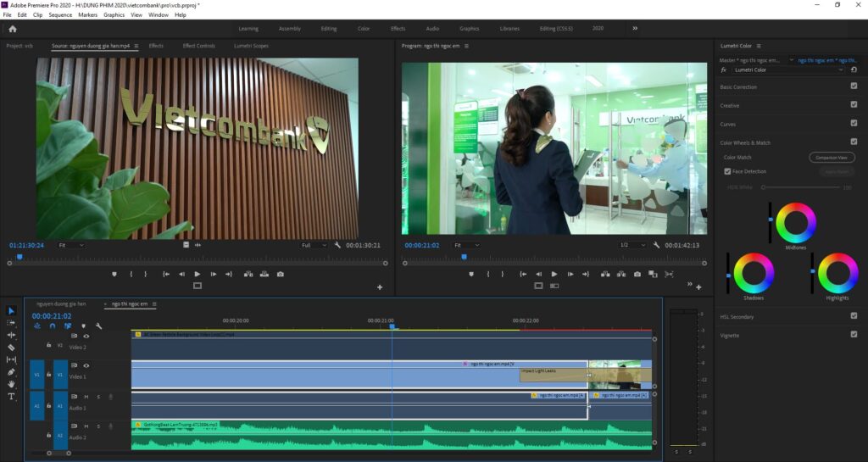This screenshot has height=462, width=868.
Task: Open Source monitor settings wrench
Action: 337,245
